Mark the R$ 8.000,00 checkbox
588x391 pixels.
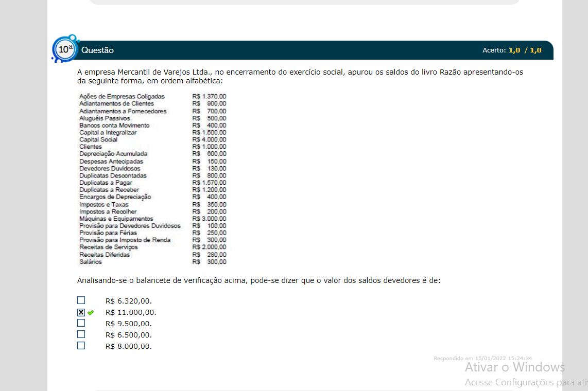point(81,345)
